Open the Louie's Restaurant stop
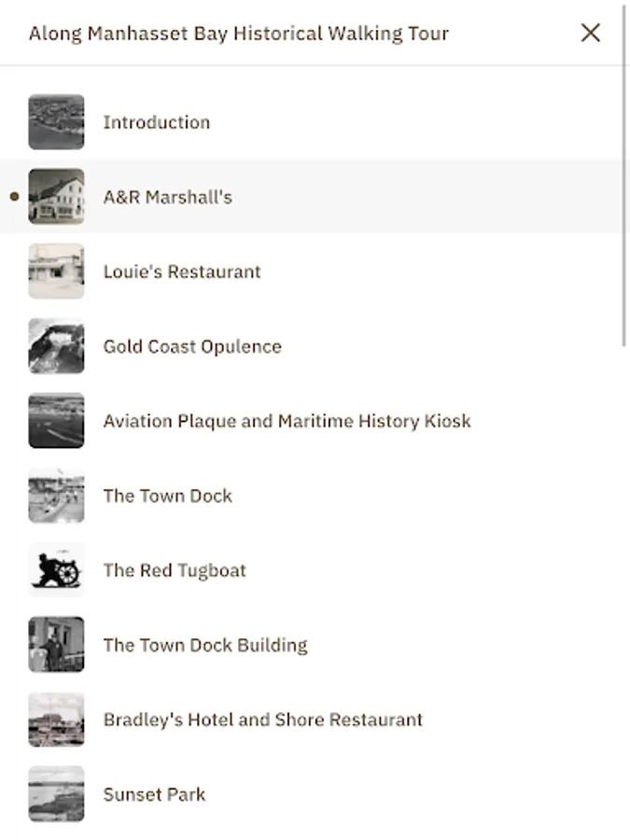The width and height of the screenshot is (630, 840). 182,272
